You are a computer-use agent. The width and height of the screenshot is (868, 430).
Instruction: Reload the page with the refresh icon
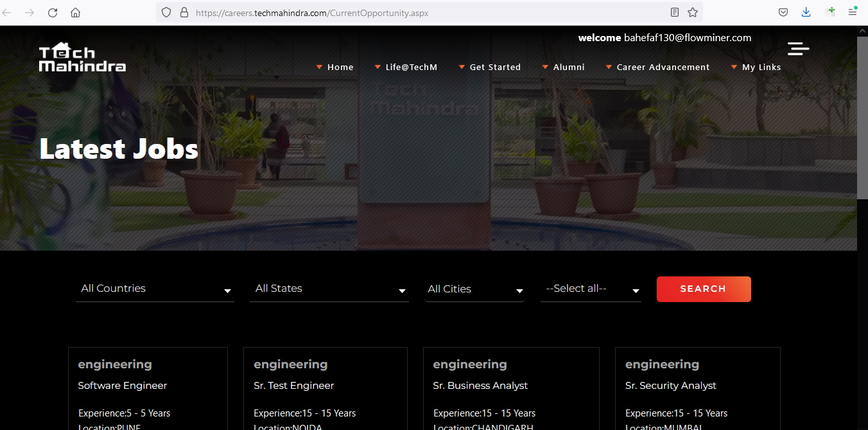[53, 12]
